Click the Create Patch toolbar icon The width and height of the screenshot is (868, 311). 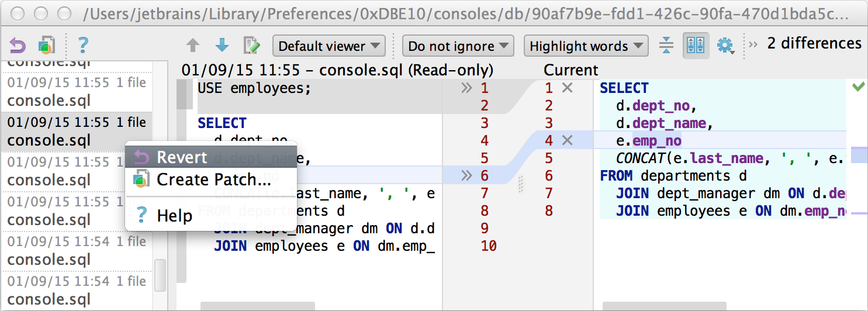click(46, 45)
